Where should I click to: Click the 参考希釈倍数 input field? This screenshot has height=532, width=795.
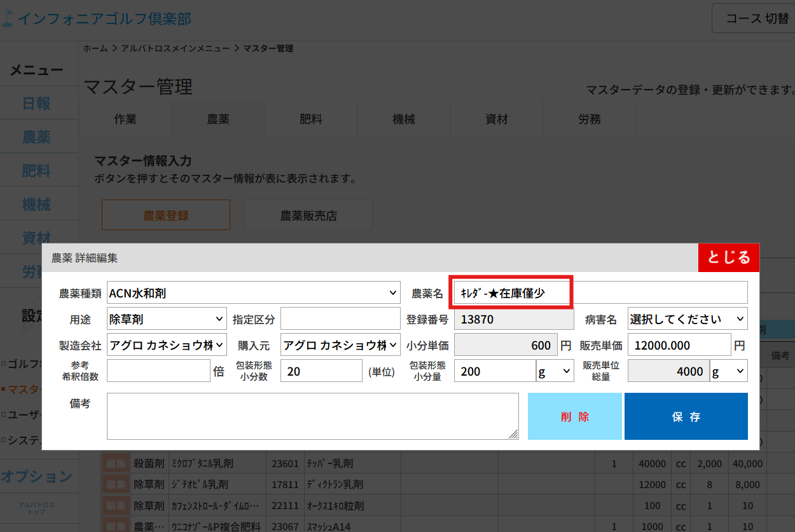[158, 371]
